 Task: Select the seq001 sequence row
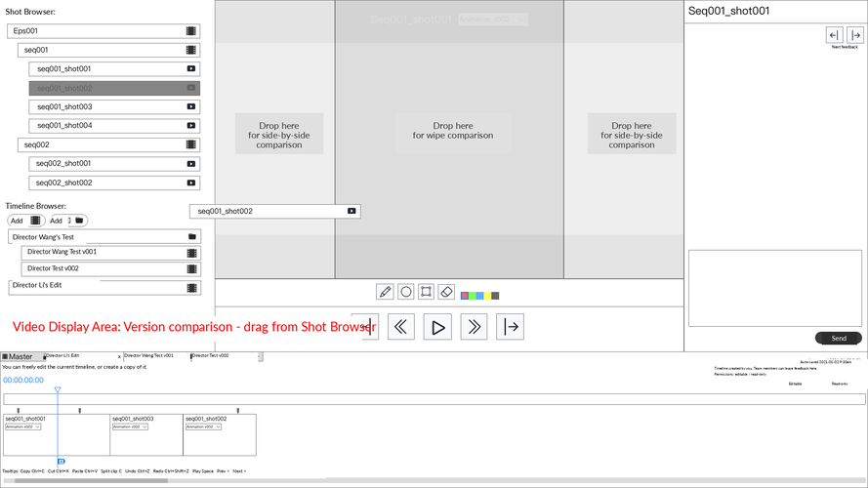point(109,50)
